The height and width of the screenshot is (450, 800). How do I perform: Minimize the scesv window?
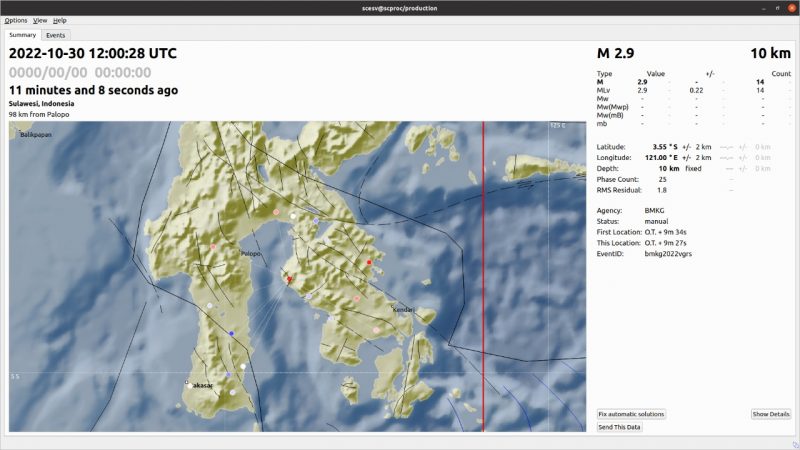coord(751,7)
